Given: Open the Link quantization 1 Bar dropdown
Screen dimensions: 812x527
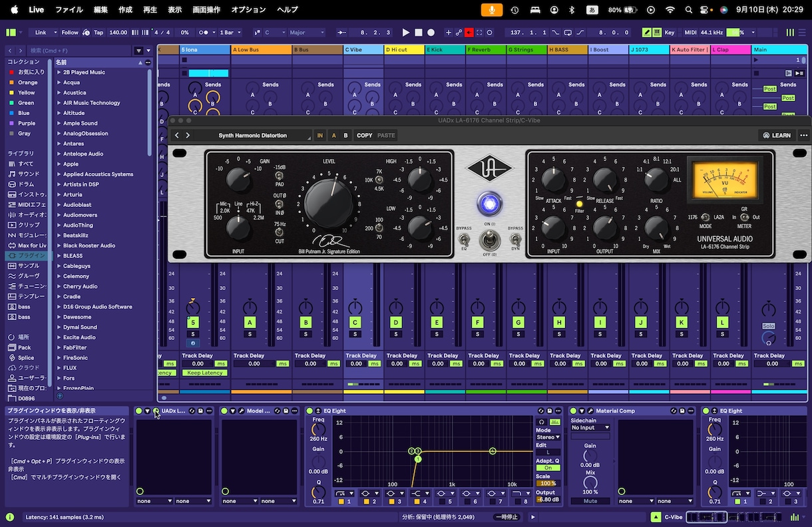Looking at the screenshot, I should tap(232, 32).
